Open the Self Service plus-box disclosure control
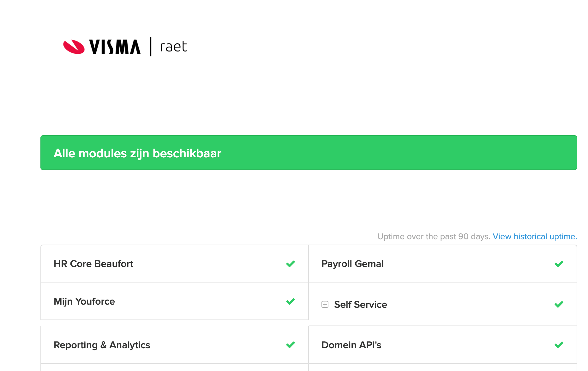Screen dimensions: 588x371 click(x=325, y=304)
